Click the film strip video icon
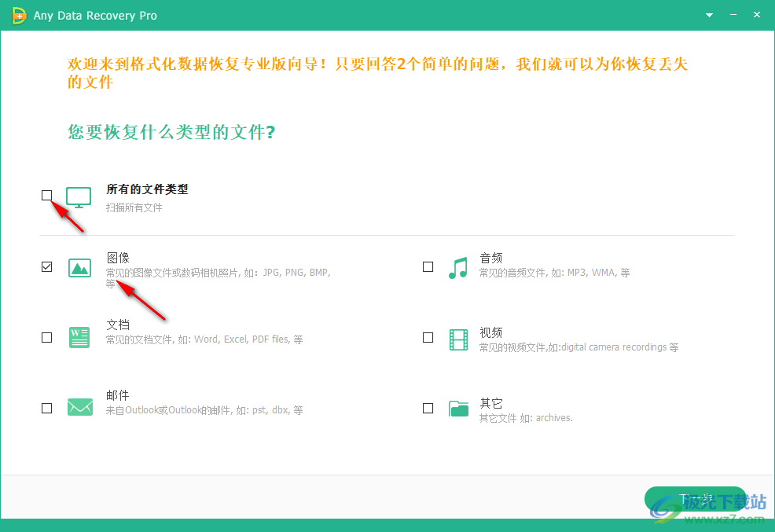Screen dimensions: 775x532 [x=459, y=339]
